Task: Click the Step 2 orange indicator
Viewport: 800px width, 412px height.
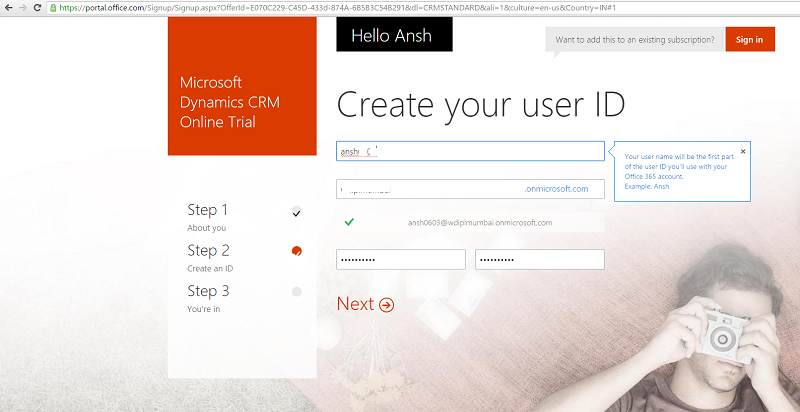Action: (x=296, y=251)
